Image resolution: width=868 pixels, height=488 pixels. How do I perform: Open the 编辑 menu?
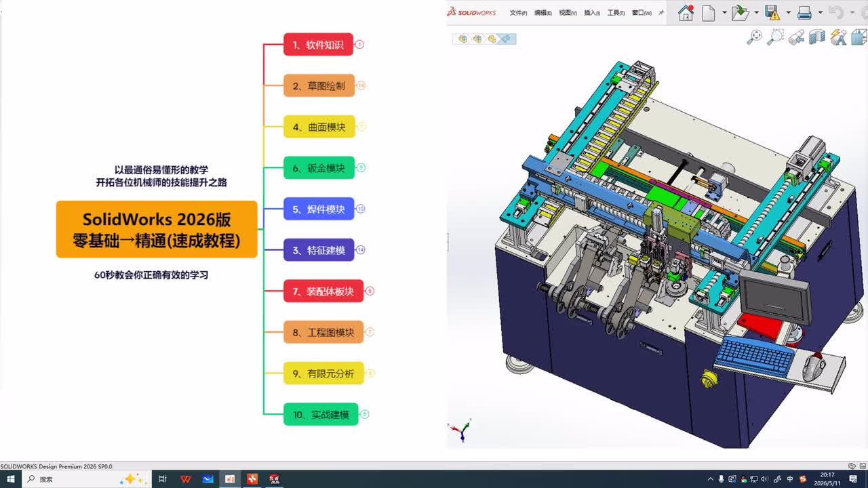(x=543, y=13)
